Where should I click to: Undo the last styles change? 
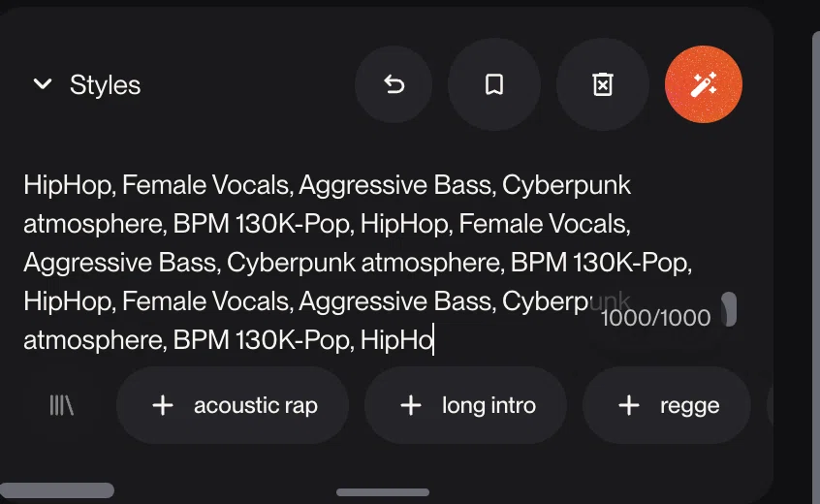click(x=394, y=84)
